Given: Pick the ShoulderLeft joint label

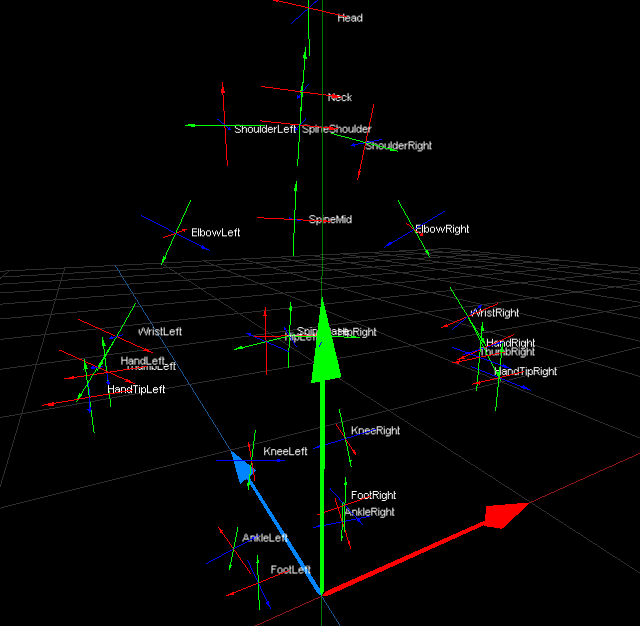Looking at the screenshot, I should point(265,129).
